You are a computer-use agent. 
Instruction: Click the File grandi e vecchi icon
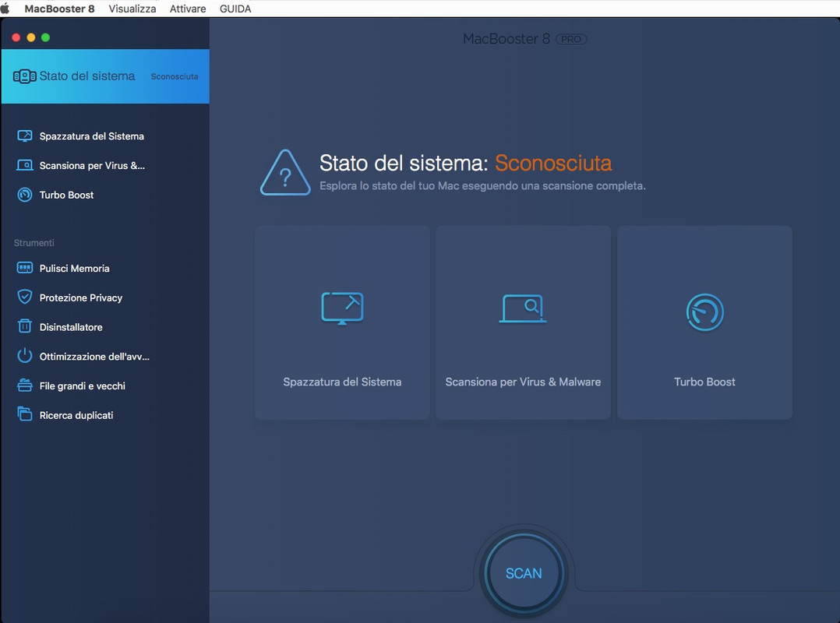click(x=25, y=385)
